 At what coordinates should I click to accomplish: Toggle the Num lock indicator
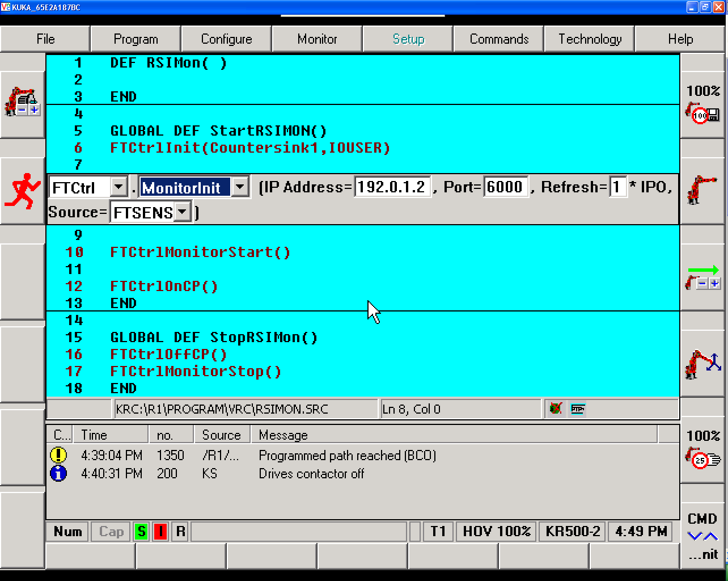coord(67,532)
